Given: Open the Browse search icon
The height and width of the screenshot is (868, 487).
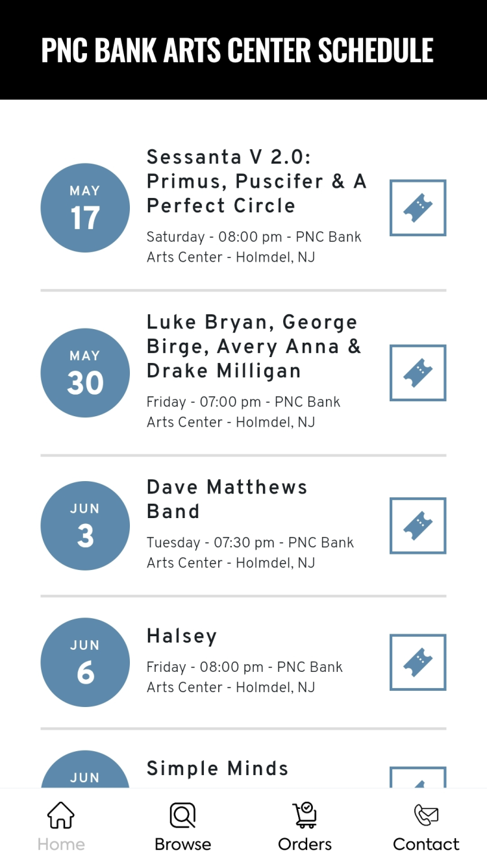Looking at the screenshot, I should [x=182, y=815].
